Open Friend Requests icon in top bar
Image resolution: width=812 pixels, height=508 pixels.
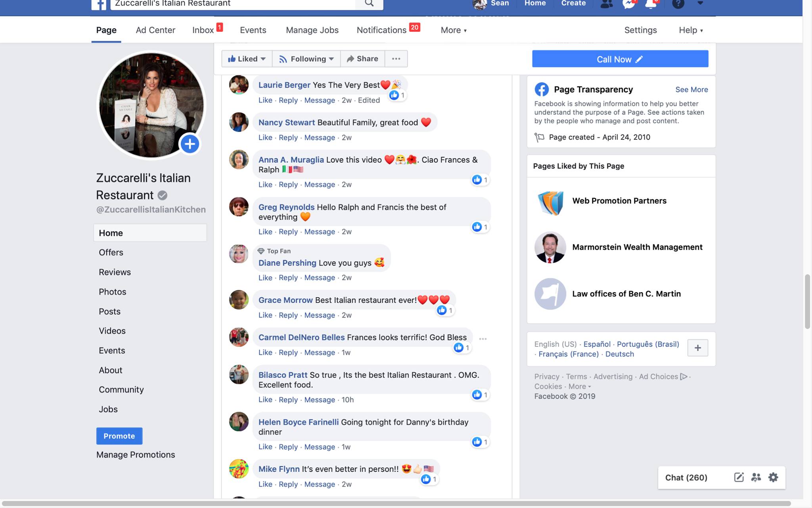click(606, 4)
